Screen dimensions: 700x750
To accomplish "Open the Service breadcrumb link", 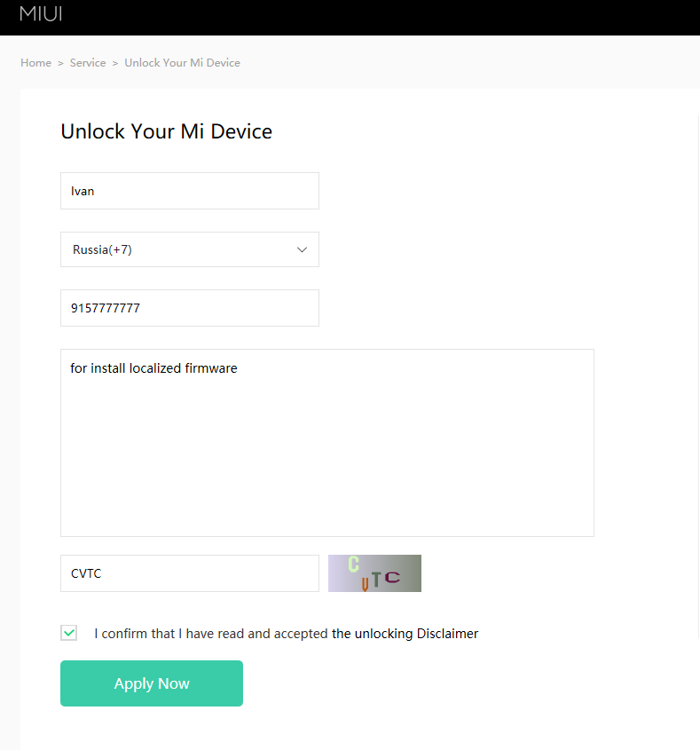I will (x=88, y=63).
